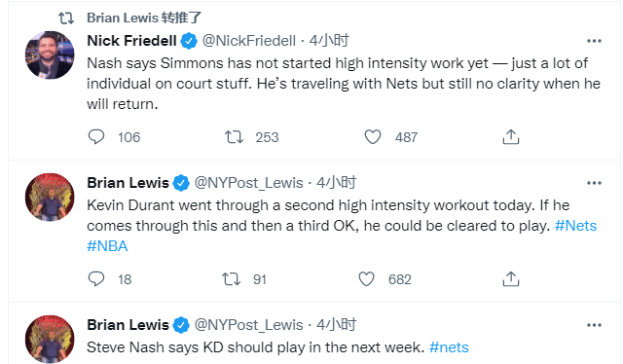Open the #Nets hashtag link
Screen dimensions: 623x364
click(x=575, y=226)
